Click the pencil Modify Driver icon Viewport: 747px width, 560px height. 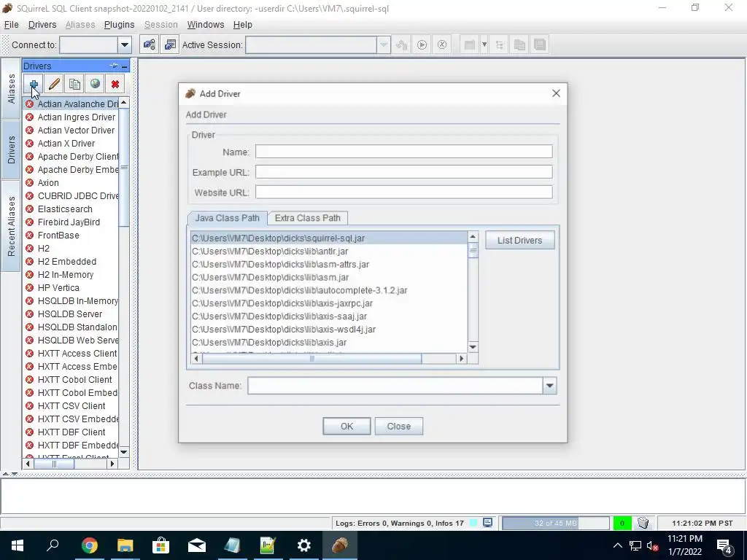54,85
